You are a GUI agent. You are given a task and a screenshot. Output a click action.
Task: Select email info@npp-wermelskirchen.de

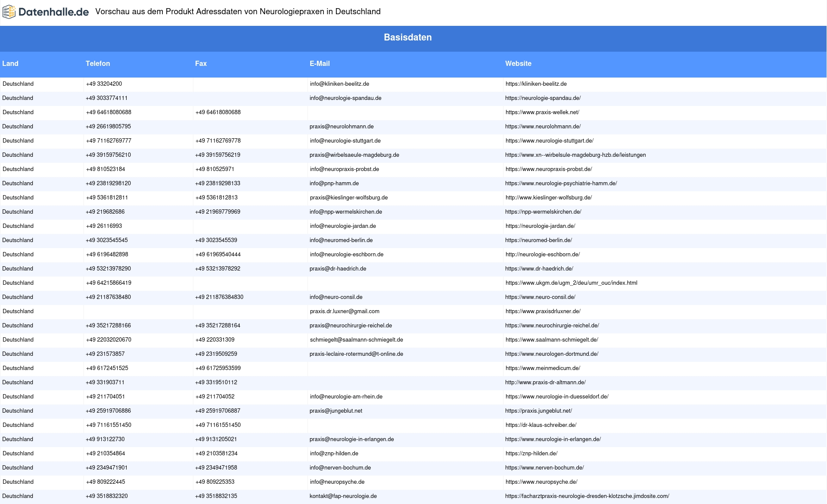[x=346, y=212]
